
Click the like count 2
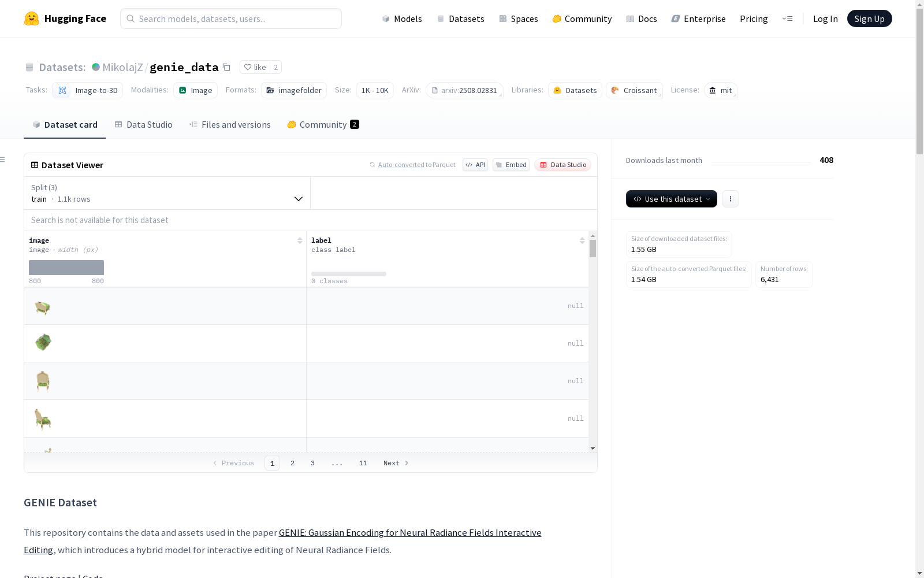pos(276,67)
